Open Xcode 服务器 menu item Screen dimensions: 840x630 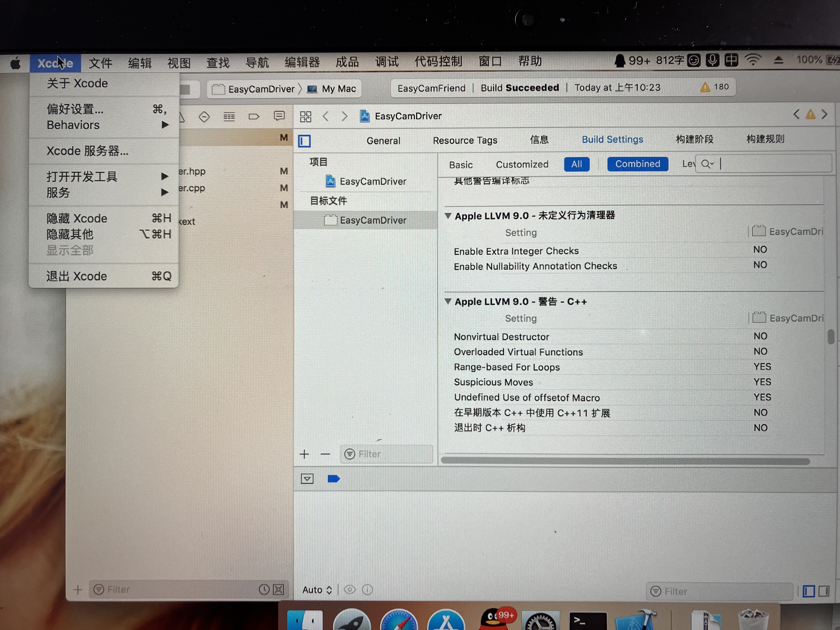coord(104,151)
